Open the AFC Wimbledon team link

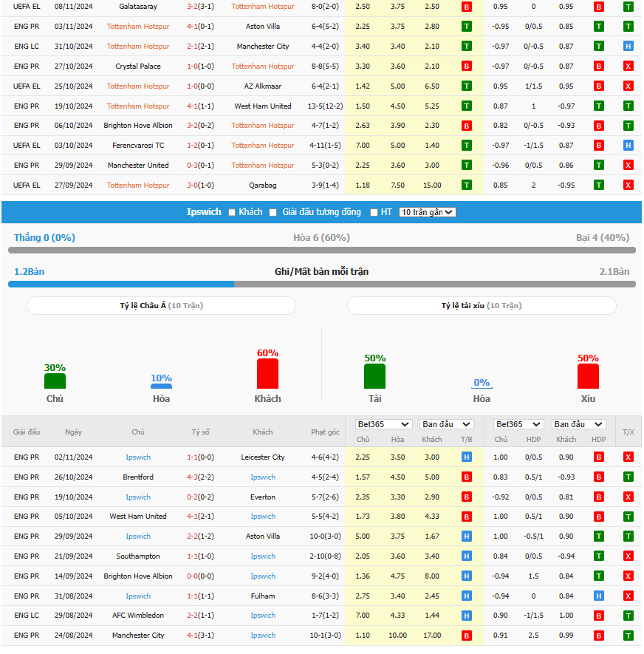pos(138,616)
